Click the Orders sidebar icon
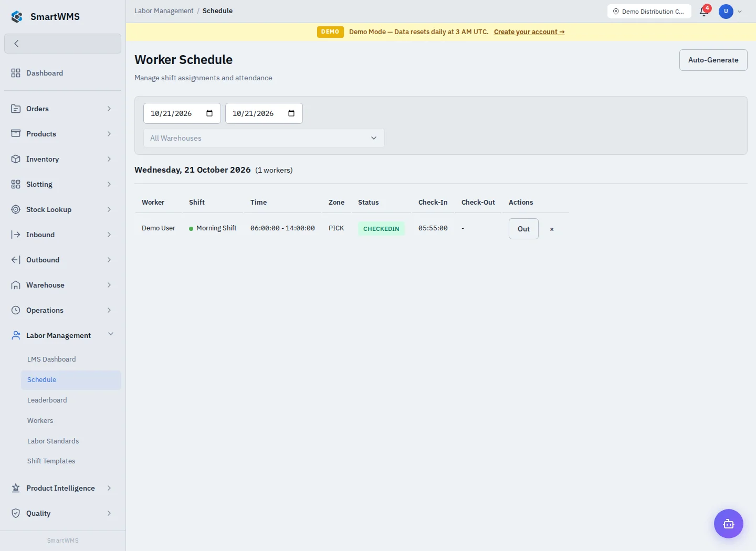This screenshot has width=756, height=551. pos(16,109)
